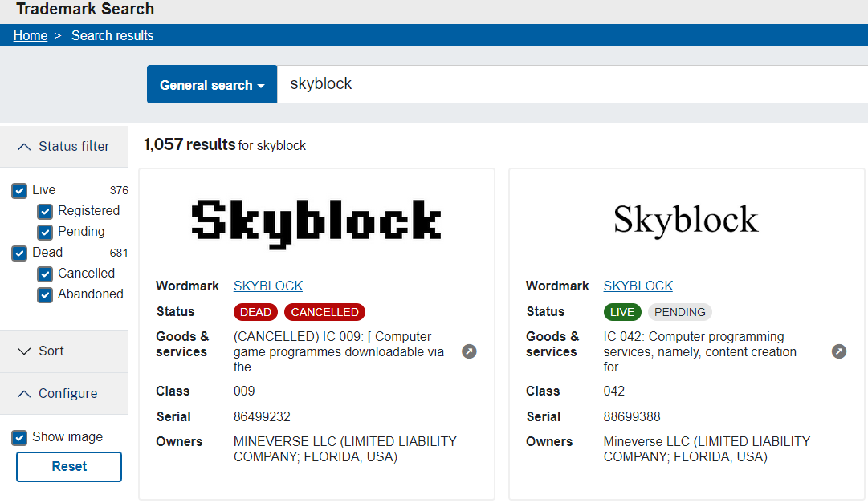Click the Dead count 681

tap(119, 253)
